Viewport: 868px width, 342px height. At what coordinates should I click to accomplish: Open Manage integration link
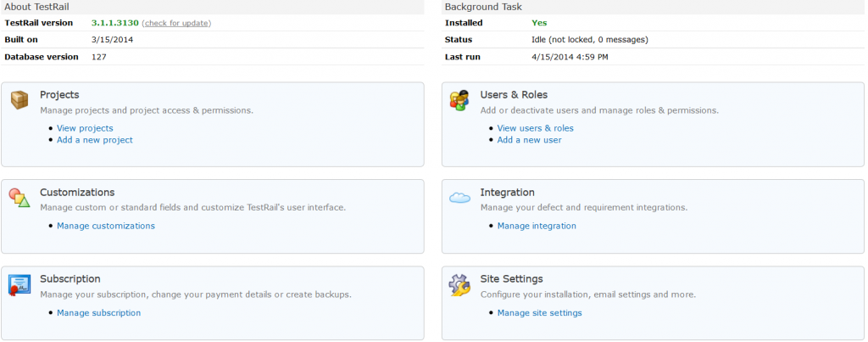537,226
